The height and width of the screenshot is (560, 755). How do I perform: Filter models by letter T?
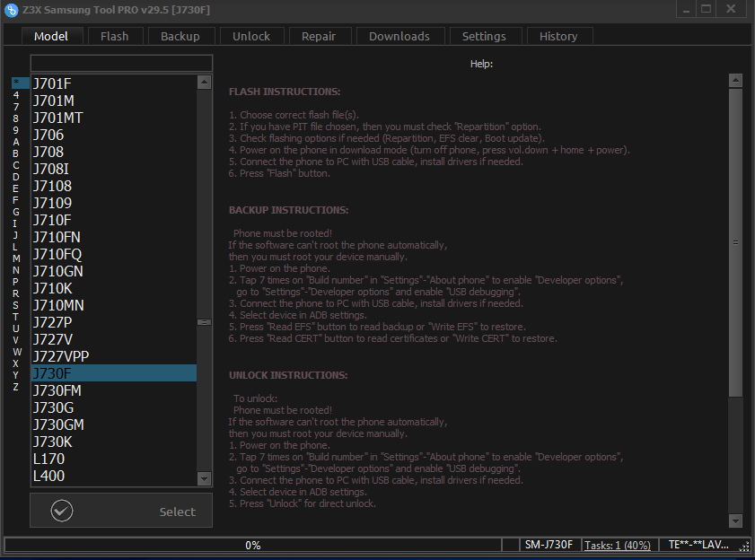(16, 317)
